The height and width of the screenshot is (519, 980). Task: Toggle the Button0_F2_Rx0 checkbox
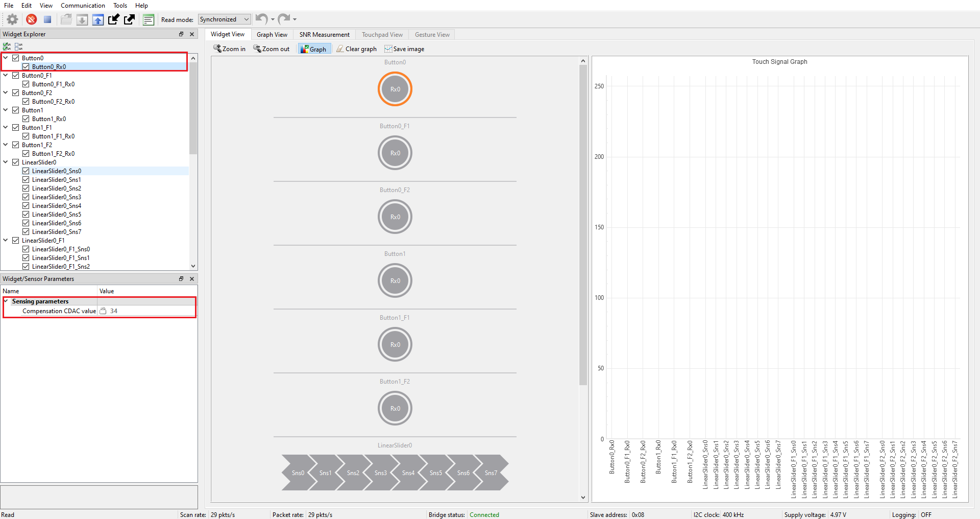(x=26, y=102)
